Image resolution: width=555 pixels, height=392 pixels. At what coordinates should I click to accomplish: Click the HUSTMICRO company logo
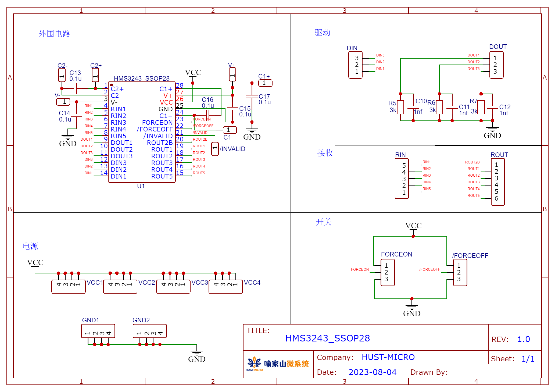pos(278,364)
